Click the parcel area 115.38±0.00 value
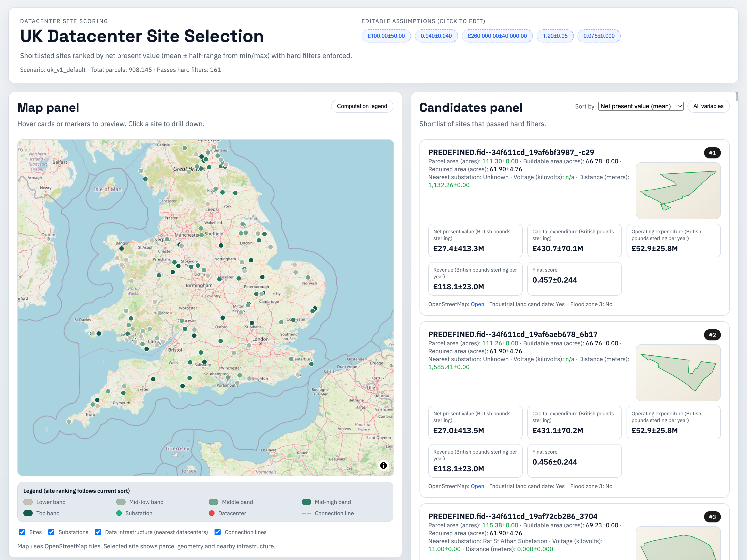Viewport: 747px width, 560px height. 500,525
